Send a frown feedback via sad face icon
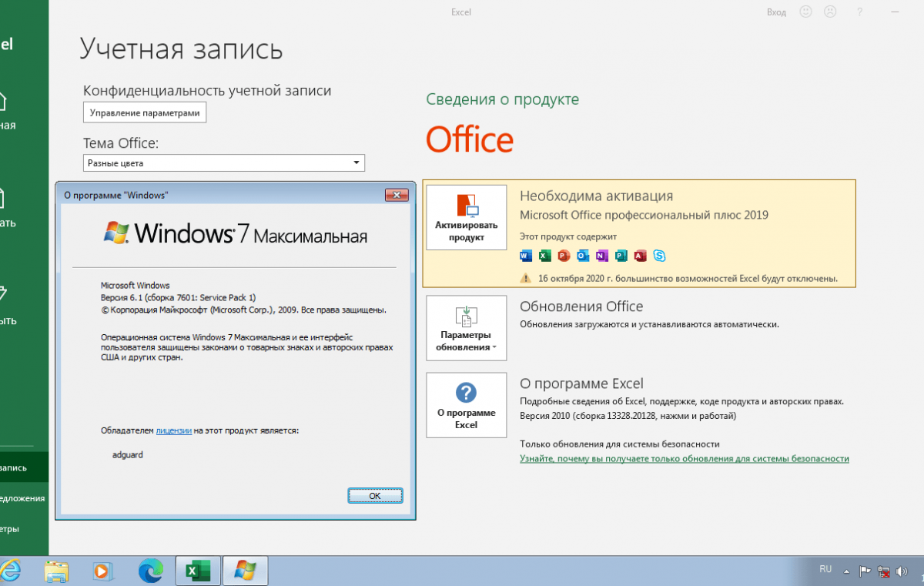Screen dimensions: 924x586 [830, 12]
